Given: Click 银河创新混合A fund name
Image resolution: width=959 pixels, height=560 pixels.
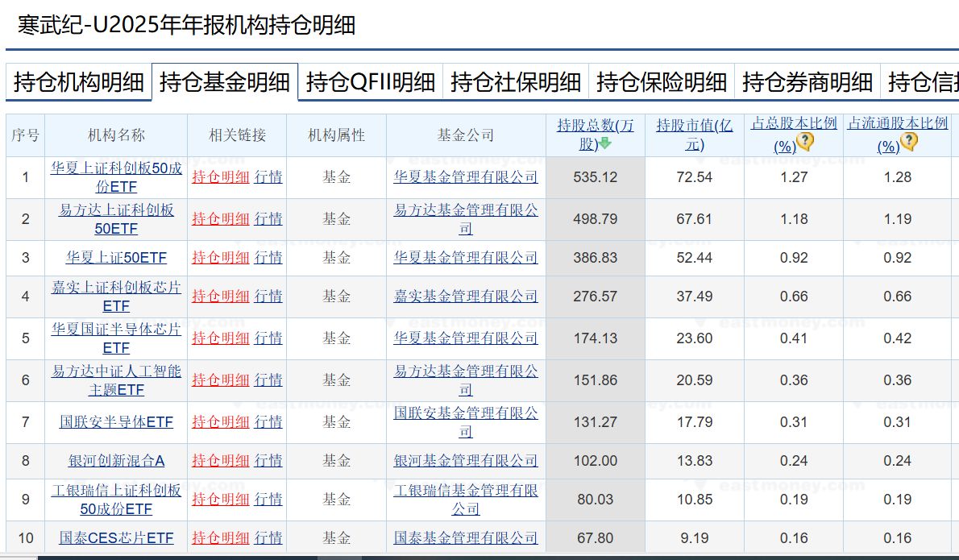Looking at the screenshot, I should 116,461.
